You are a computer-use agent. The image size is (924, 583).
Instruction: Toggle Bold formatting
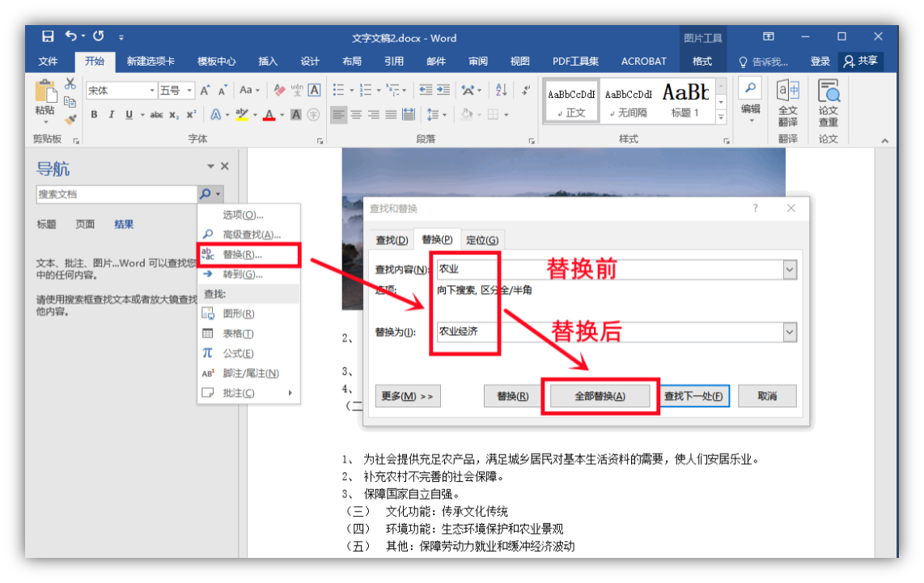(94, 115)
